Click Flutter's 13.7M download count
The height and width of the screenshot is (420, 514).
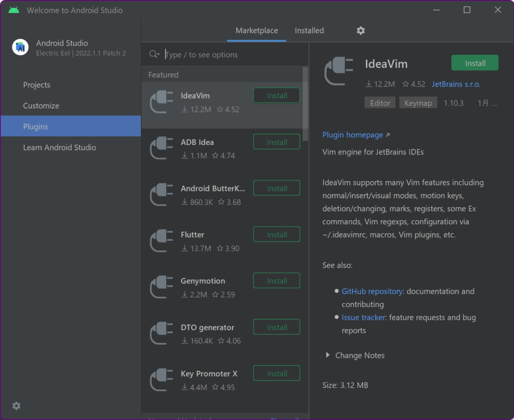tap(196, 248)
